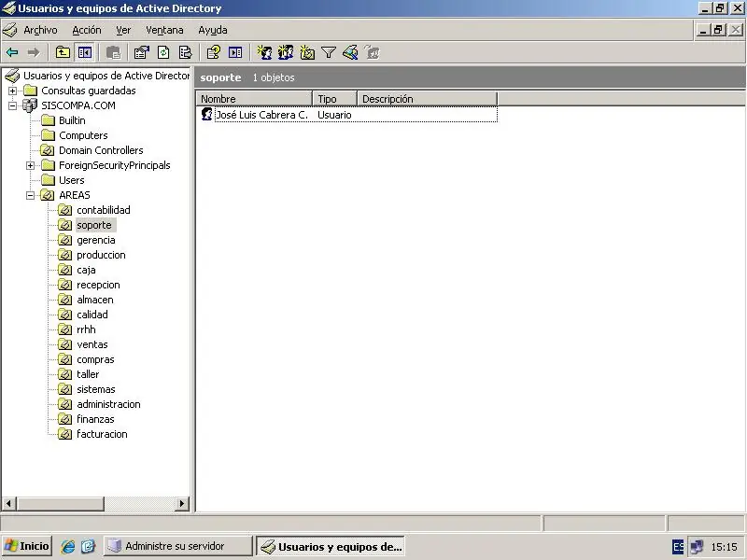
Task: Click the almacen OU icon
Action: (x=64, y=300)
